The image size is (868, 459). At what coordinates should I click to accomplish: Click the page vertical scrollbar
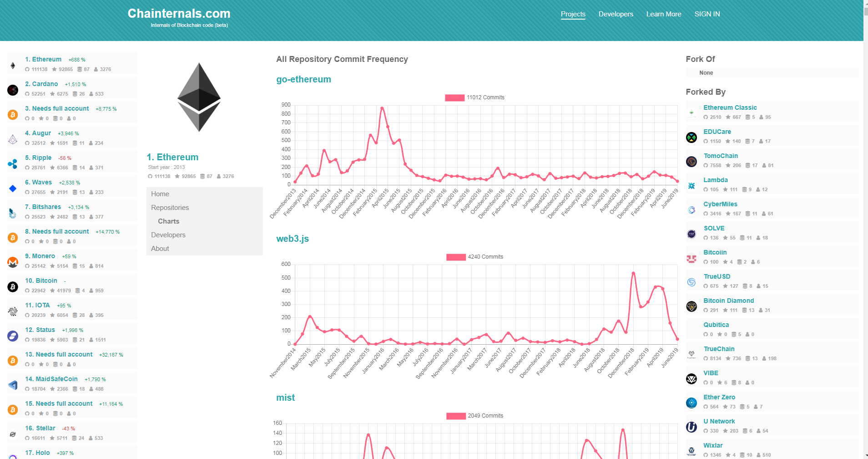pyautogui.click(x=866, y=229)
